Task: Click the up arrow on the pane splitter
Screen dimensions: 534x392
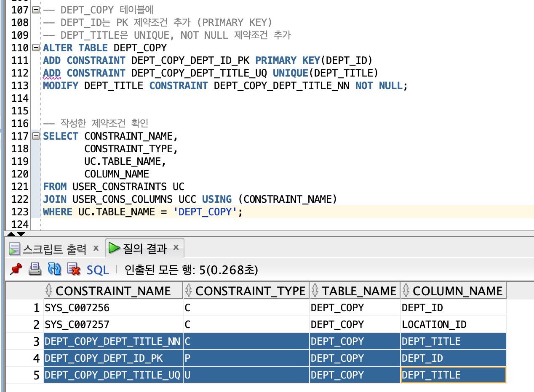Action: click(x=11, y=233)
